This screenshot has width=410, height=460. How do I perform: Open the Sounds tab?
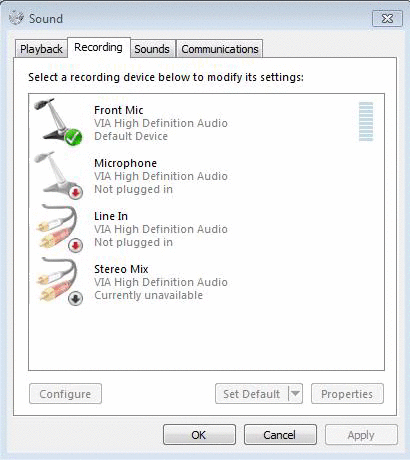tap(152, 49)
